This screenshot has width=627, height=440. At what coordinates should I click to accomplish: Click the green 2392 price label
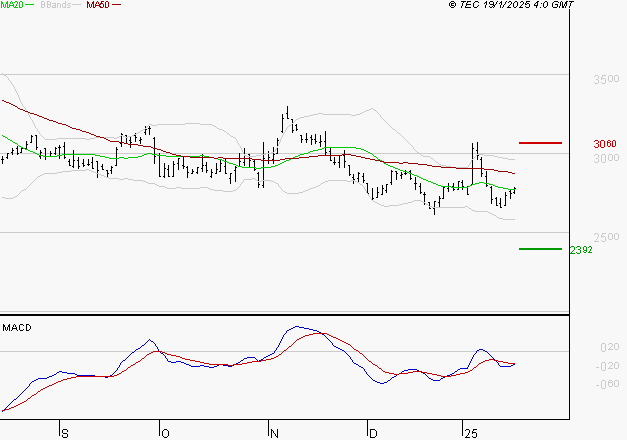pos(581,250)
